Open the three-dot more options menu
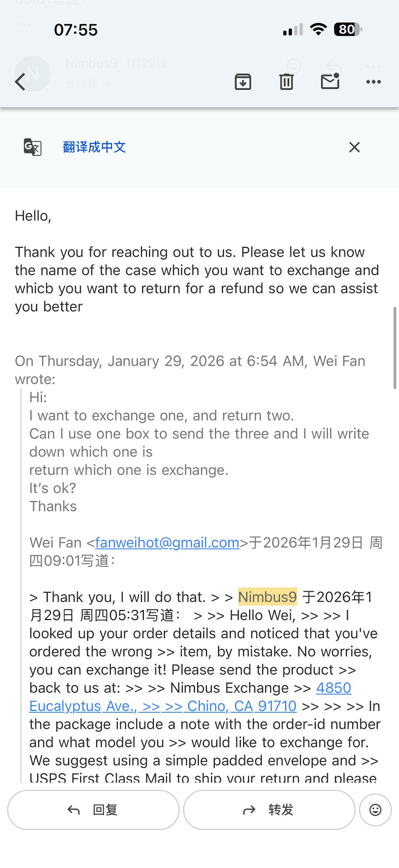 373,82
